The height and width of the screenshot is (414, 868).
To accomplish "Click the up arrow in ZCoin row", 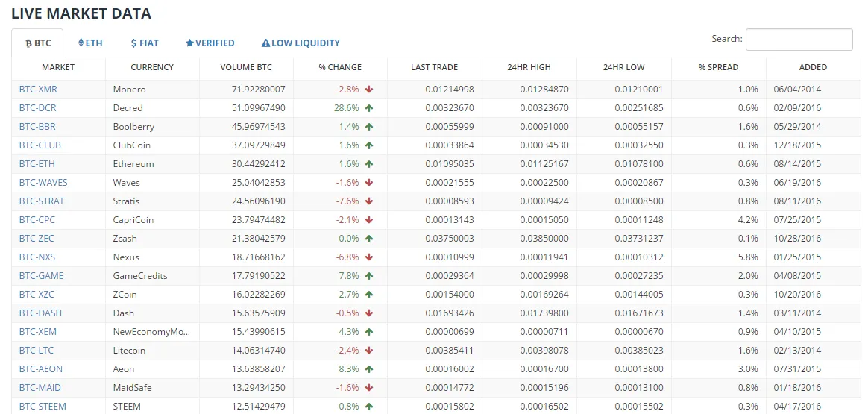I will click(369, 295).
